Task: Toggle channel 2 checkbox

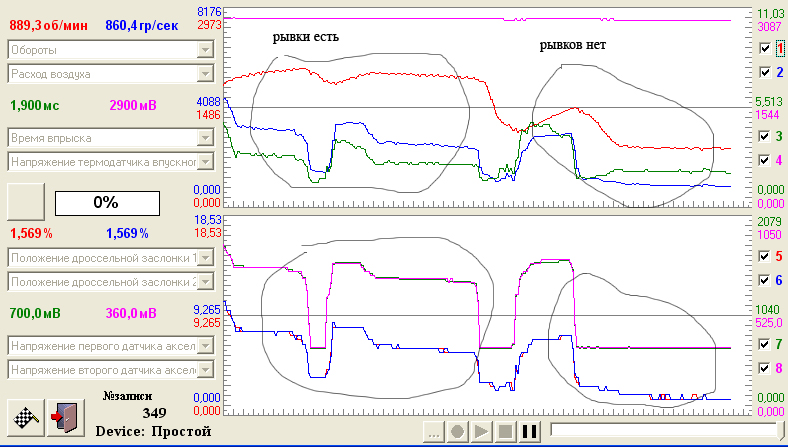Action: tap(765, 72)
